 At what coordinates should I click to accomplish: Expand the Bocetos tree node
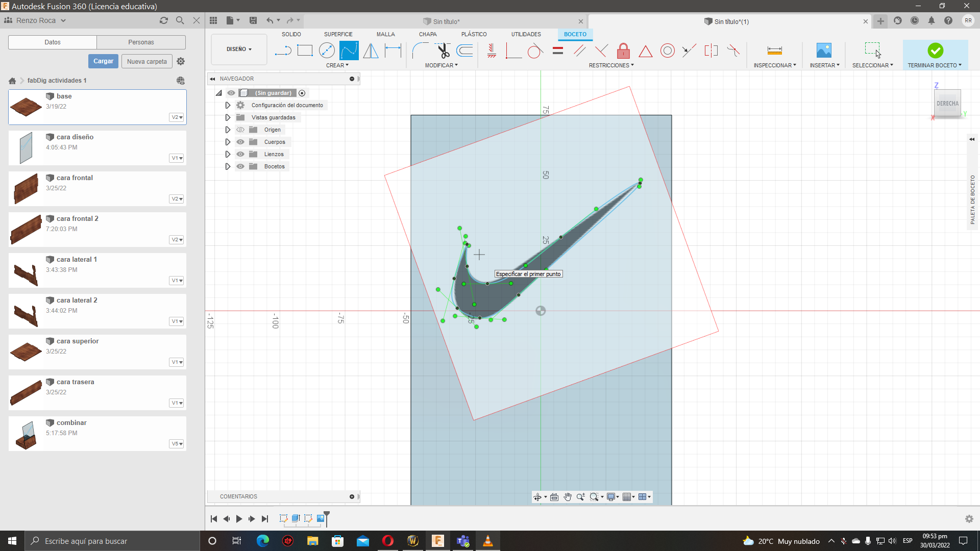pos(228,166)
